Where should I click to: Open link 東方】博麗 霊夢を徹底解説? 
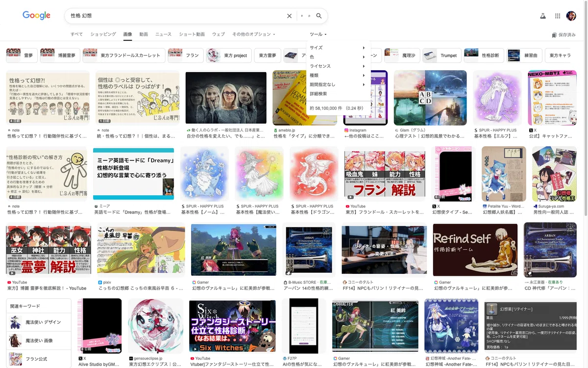[x=47, y=288]
